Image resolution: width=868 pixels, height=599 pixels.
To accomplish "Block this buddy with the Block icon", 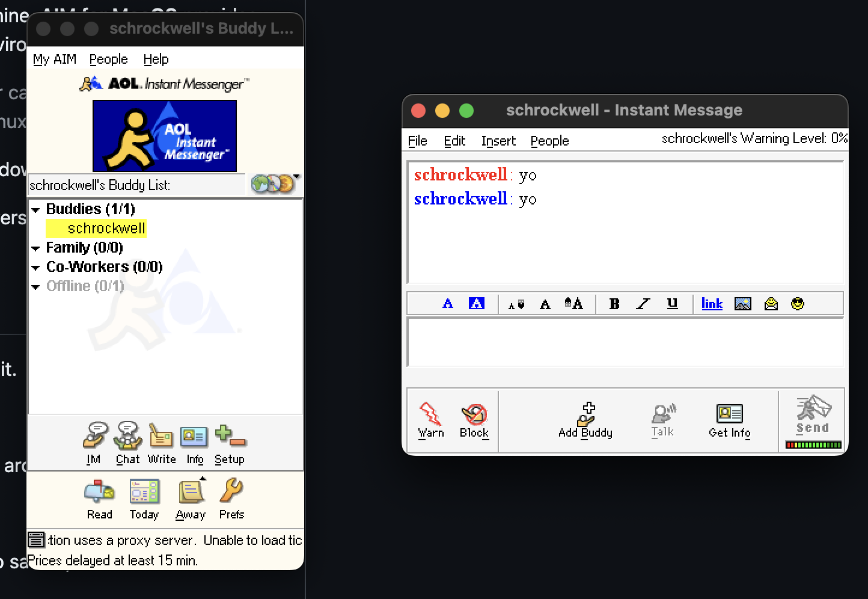I will coord(474,414).
